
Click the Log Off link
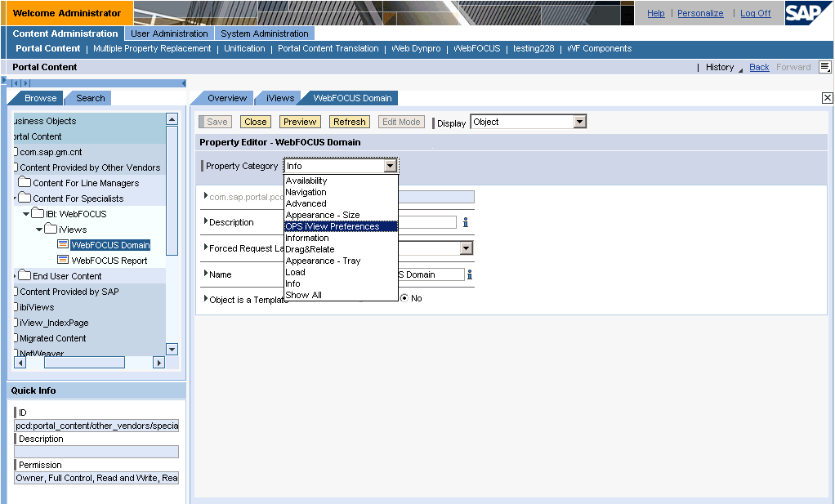756,13
